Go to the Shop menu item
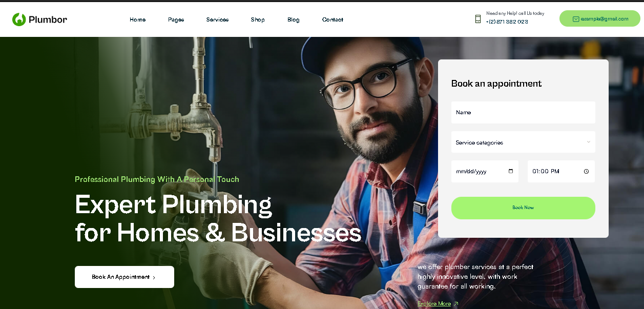This screenshot has height=309, width=644. (258, 19)
